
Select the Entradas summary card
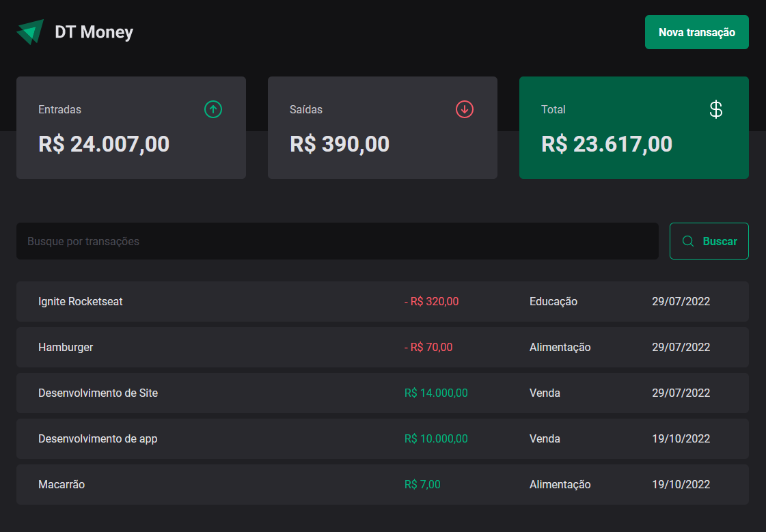131,128
